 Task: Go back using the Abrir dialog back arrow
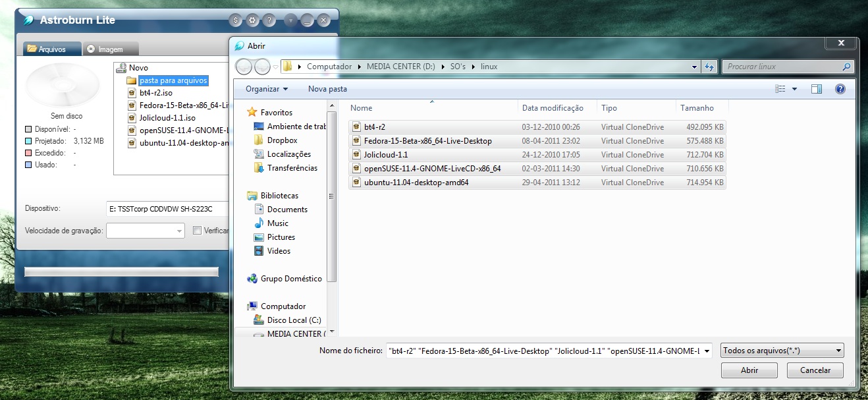(x=244, y=67)
